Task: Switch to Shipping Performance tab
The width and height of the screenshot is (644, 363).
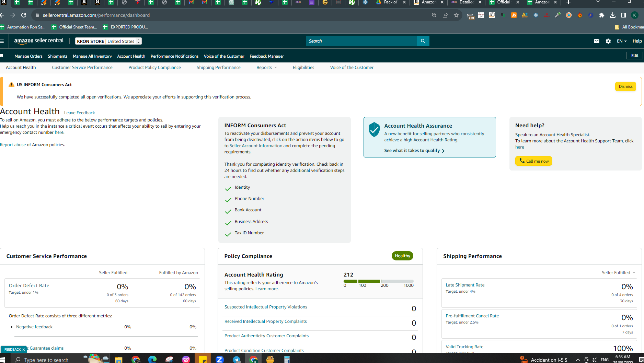Action: click(219, 68)
